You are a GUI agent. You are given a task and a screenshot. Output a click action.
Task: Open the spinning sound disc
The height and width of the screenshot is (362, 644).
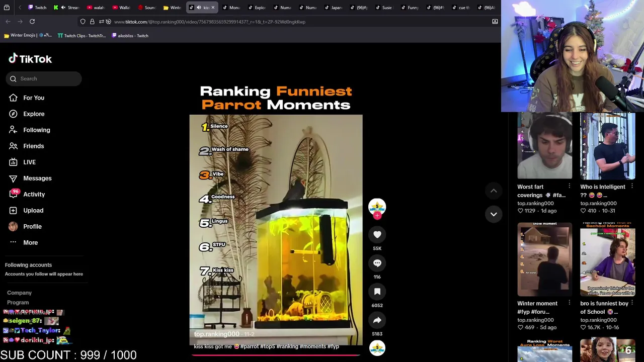pyautogui.click(x=377, y=348)
